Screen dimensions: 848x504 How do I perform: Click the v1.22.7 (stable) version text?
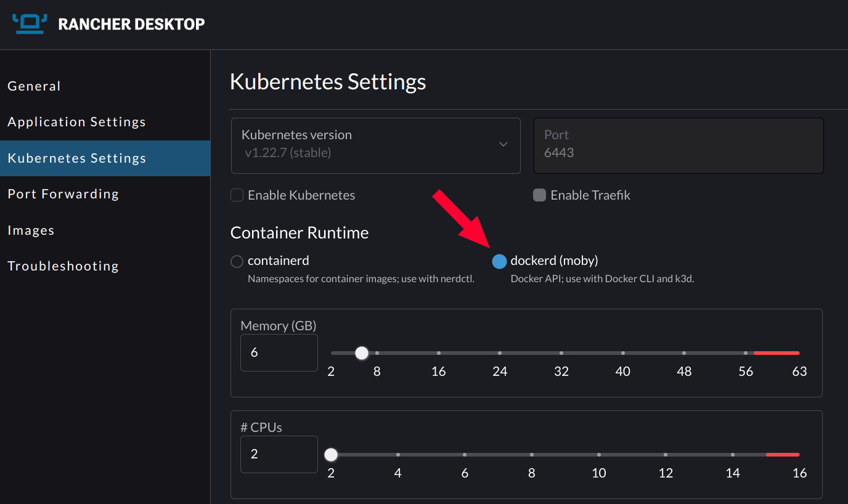coord(288,153)
